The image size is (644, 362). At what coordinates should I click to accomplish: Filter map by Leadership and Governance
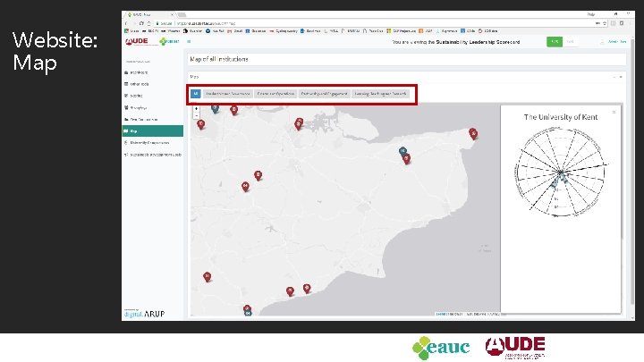pyautogui.click(x=227, y=94)
